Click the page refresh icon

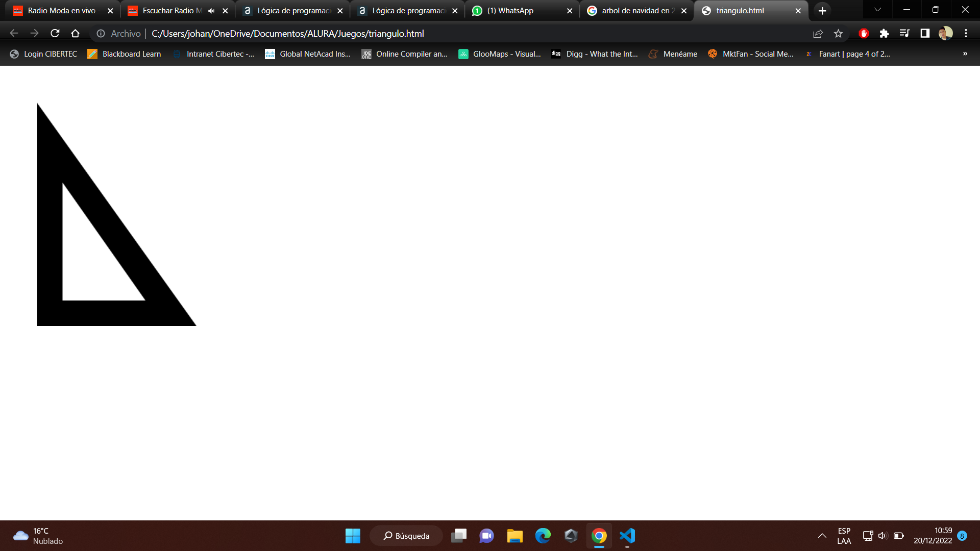[57, 34]
